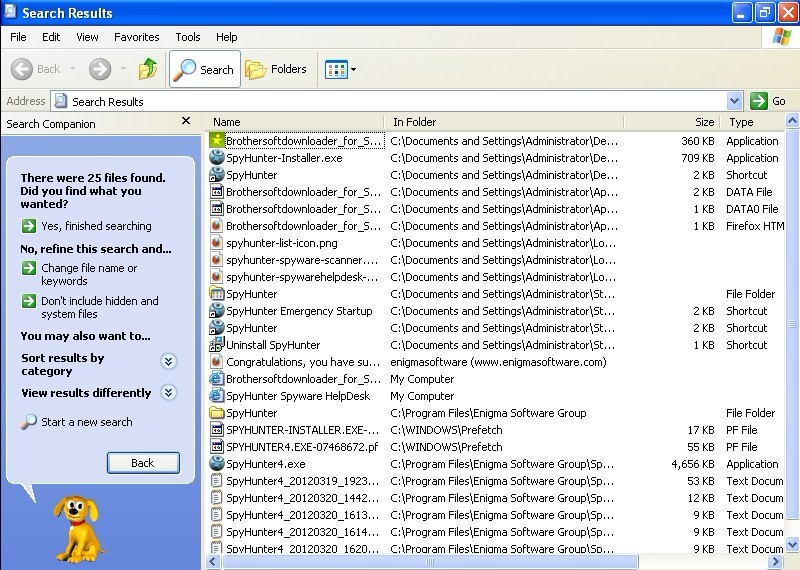Select the Brothersoftdownloader My Computer entry icon
The width and height of the screenshot is (800, 570).
[x=217, y=379]
